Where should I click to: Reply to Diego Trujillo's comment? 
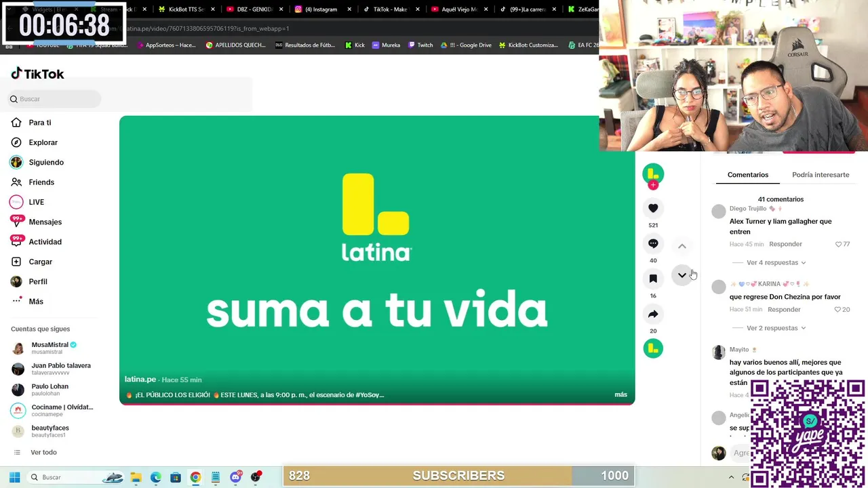click(785, 244)
